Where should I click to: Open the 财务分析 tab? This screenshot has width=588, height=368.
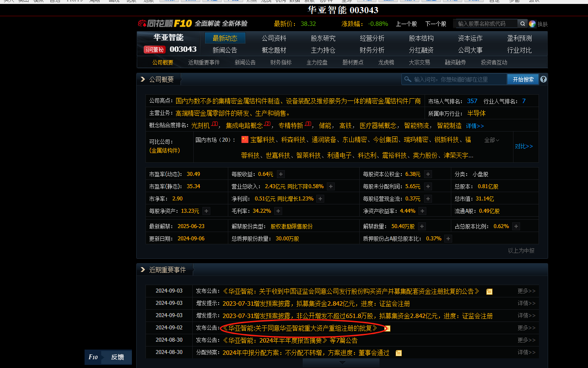coord(372,50)
